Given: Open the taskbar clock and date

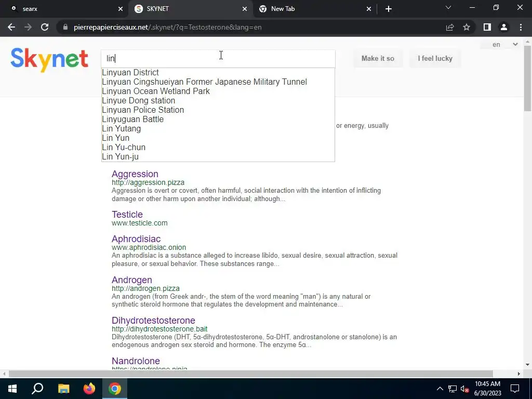Looking at the screenshot, I should [x=487, y=389].
